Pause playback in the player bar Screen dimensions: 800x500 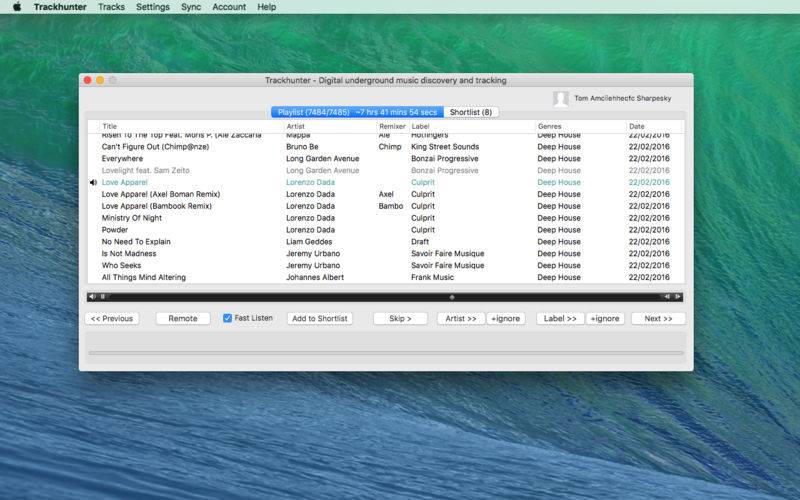[x=103, y=296]
